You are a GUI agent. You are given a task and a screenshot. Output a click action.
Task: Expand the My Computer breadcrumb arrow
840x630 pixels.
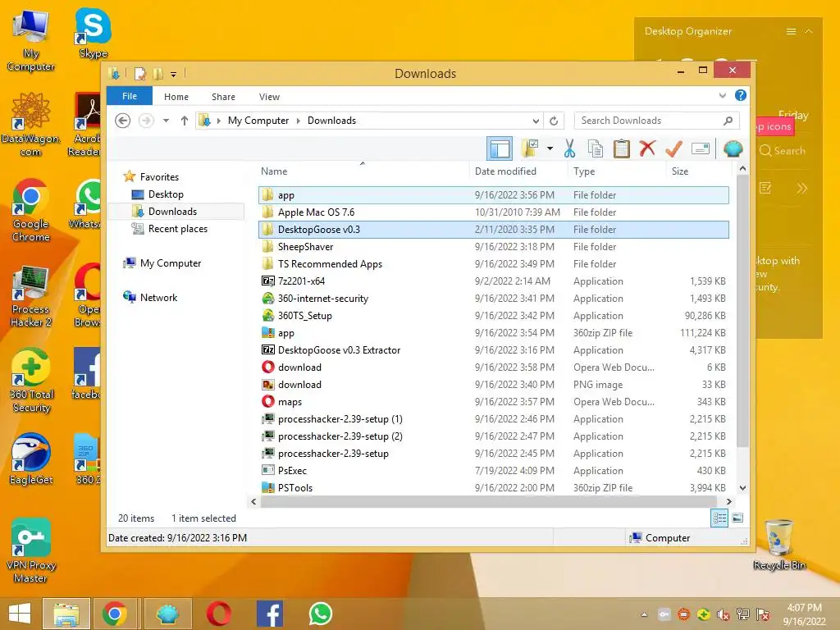299,121
